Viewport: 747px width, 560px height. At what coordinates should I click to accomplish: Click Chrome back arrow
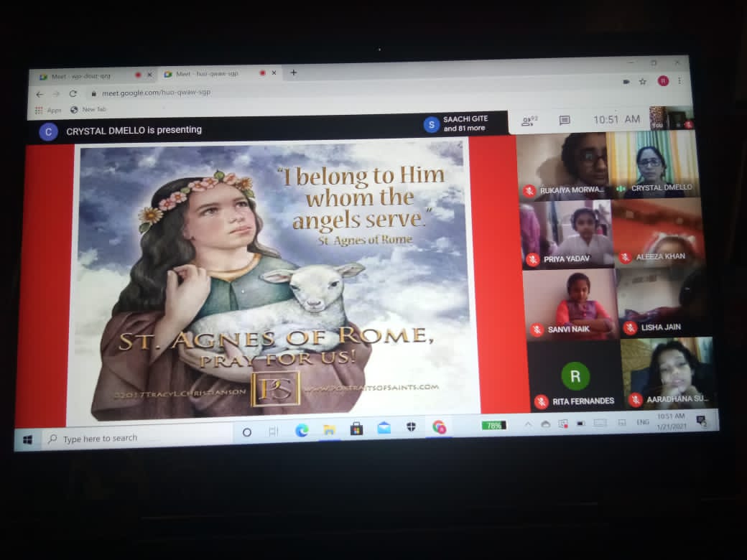[40, 94]
